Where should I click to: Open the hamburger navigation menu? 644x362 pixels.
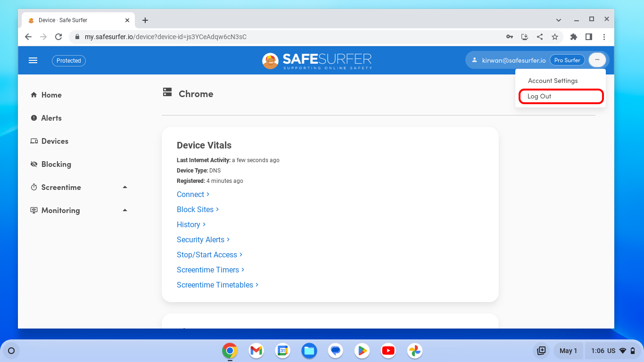click(33, 60)
